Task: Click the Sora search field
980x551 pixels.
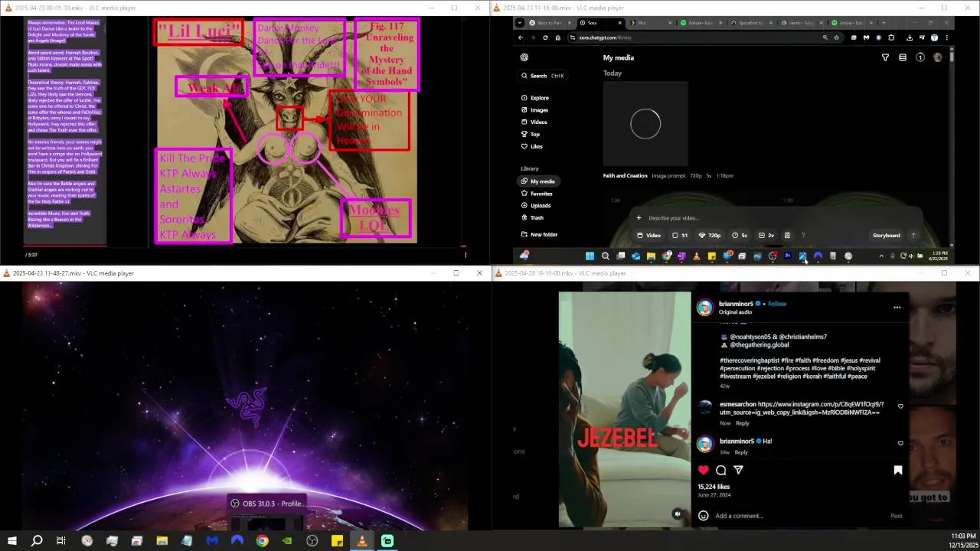Action: (x=544, y=76)
